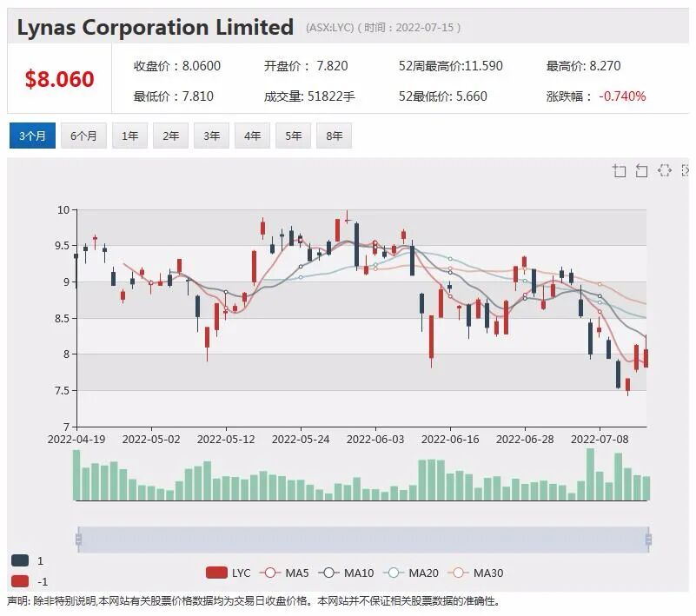
Task: Toggle the MA5 line in legend
Action: pos(284,573)
